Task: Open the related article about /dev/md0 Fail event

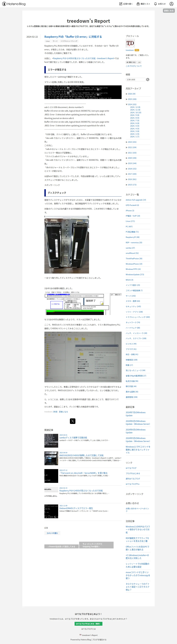Action: (x=83, y=473)
